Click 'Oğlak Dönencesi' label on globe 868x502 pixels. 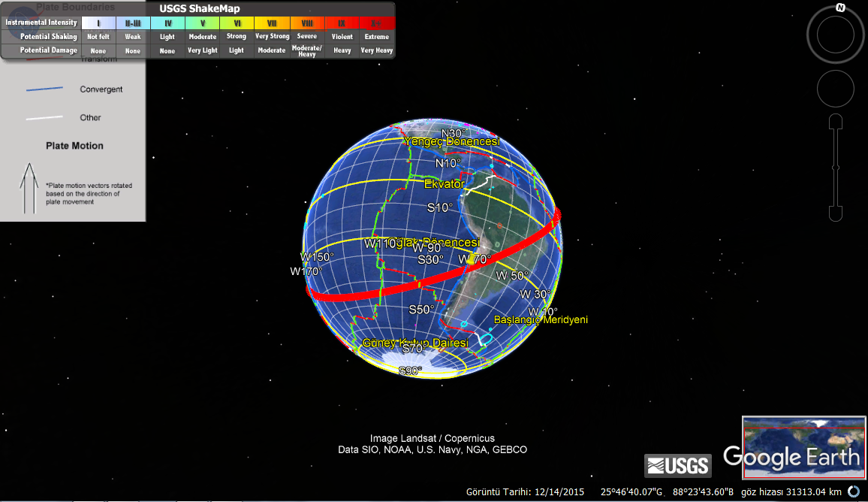click(435, 242)
